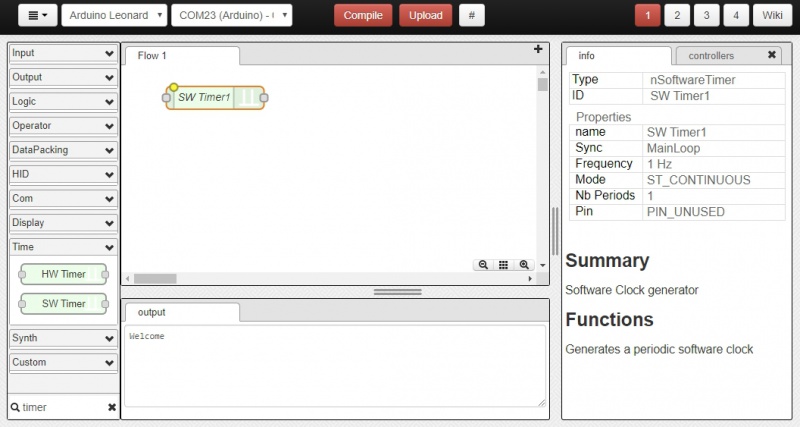Click the Pin value PIN_UNUSED

pos(686,212)
